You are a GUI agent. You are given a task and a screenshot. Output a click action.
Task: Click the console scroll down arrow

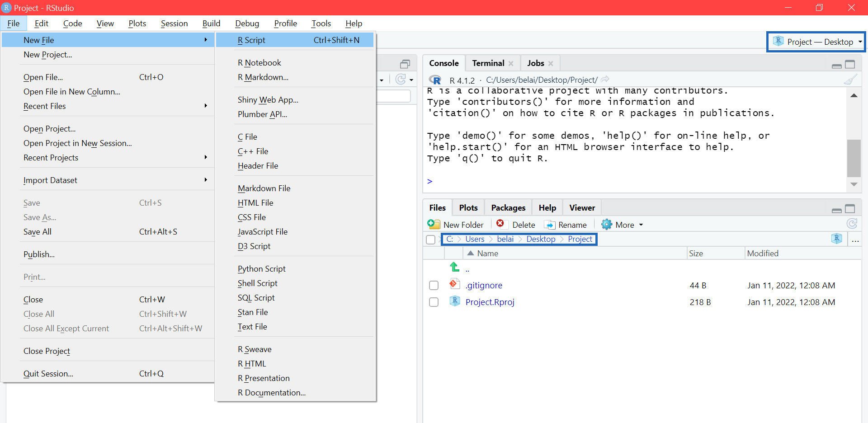point(854,184)
